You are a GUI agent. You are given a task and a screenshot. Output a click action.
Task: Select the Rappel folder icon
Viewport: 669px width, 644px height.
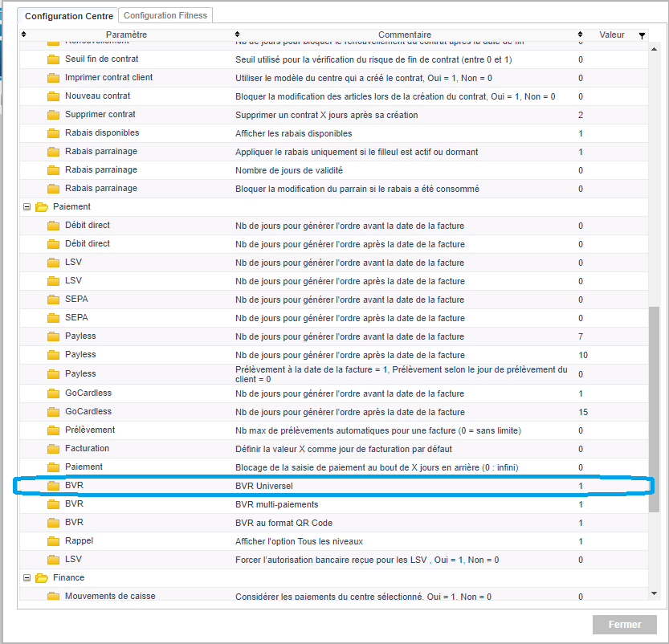(x=53, y=541)
